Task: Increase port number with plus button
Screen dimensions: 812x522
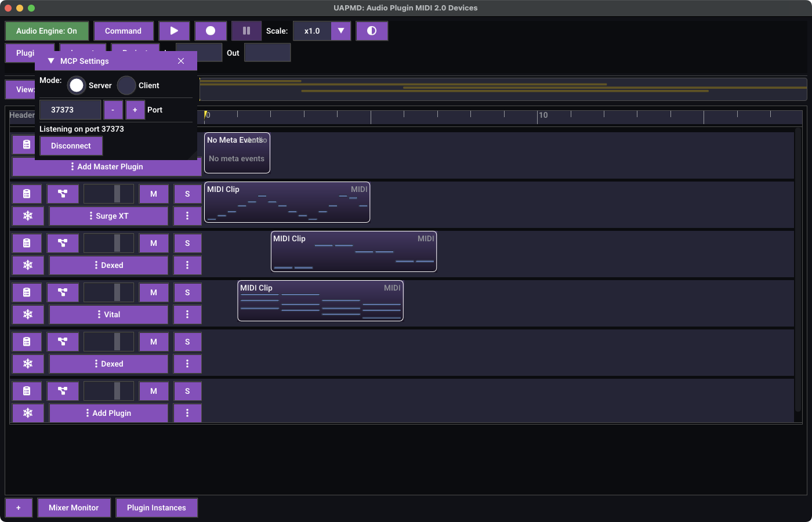Action: click(x=135, y=110)
